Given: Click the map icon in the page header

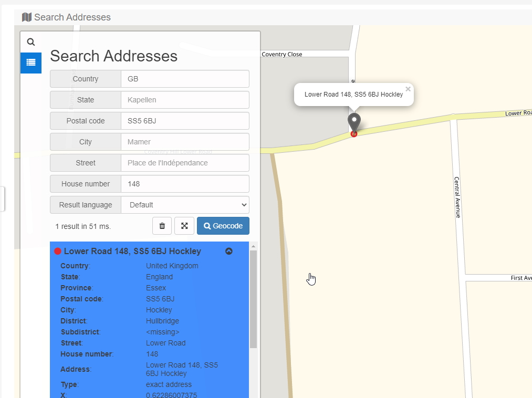Looking at the screenshot, I should [x=27, y=17].
